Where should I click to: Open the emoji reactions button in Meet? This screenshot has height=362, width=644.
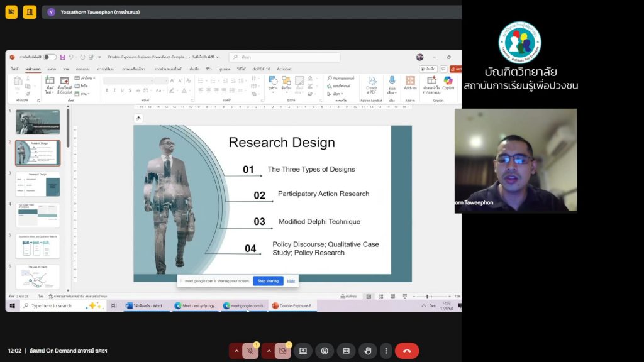pos(325,351)
